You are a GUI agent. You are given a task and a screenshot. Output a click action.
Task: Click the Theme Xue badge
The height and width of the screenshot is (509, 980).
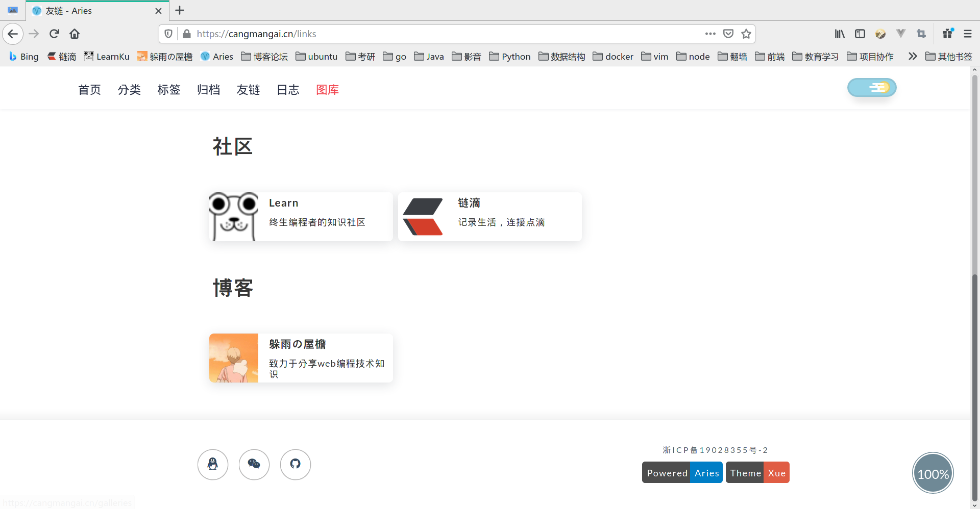click(x=757, y=472)
